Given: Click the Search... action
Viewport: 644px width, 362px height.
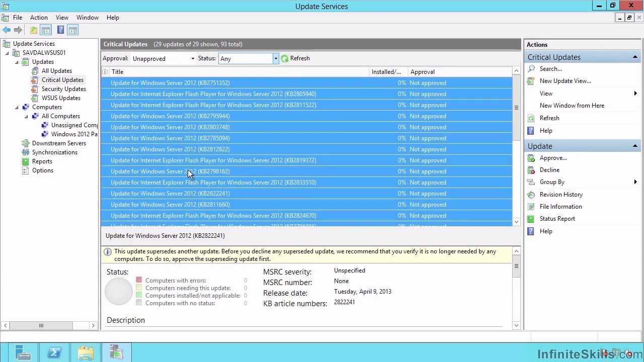Looking at the screenshot, I should (551, 69).
